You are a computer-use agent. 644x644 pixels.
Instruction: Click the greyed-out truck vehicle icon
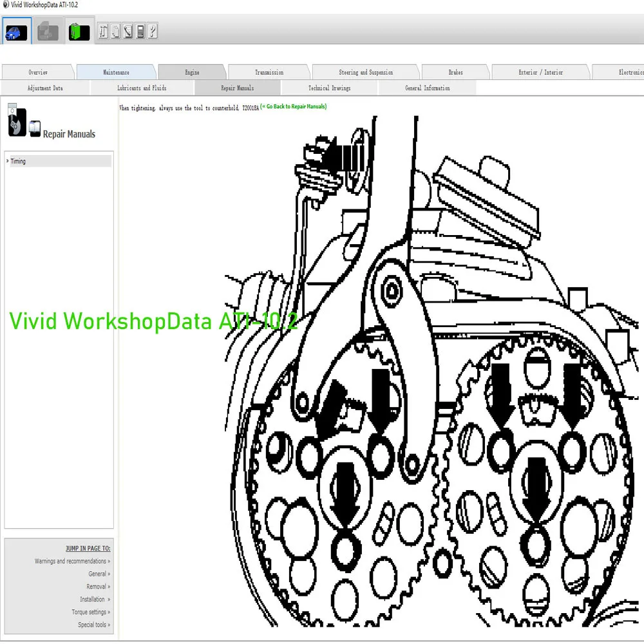tap(48, 32)
